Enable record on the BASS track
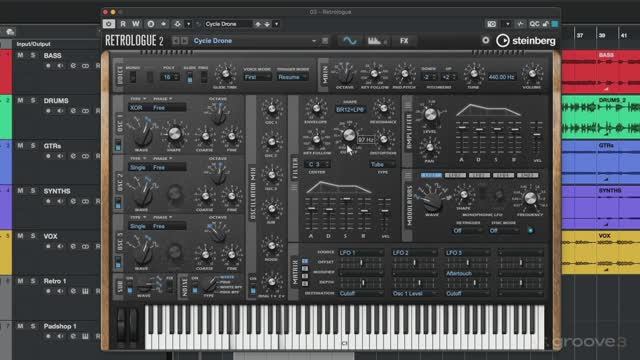The height and width of the screenshot is (360, 640). click(48, 66)
